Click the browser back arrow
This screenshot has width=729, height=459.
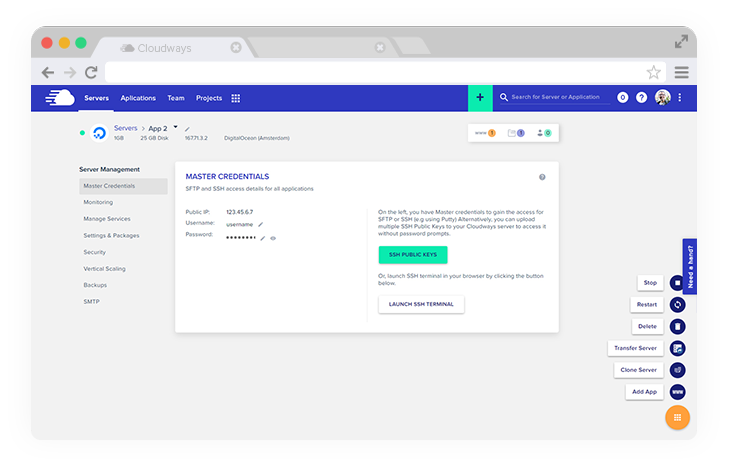coord(48,73)
